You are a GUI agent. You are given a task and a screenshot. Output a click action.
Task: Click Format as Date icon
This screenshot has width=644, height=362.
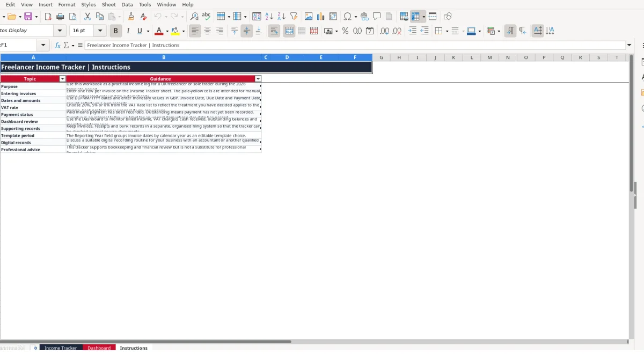(370, 31)
